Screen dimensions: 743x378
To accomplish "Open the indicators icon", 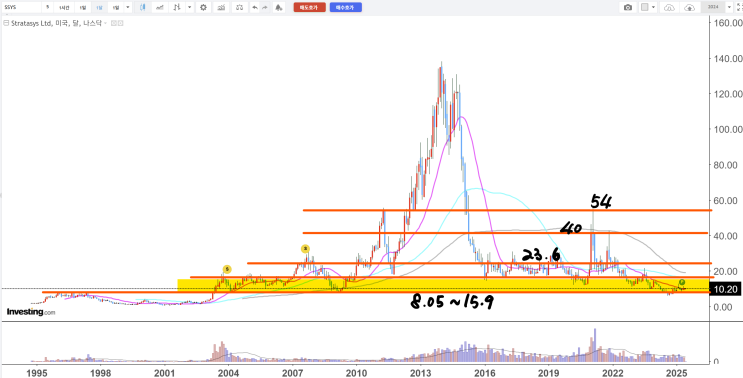I will [220, 7].
